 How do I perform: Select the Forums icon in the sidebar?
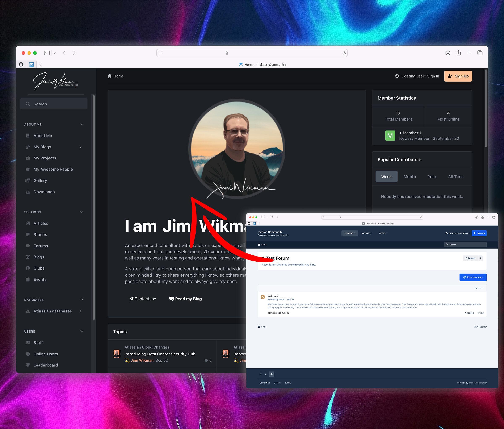(x=28, y=246)
